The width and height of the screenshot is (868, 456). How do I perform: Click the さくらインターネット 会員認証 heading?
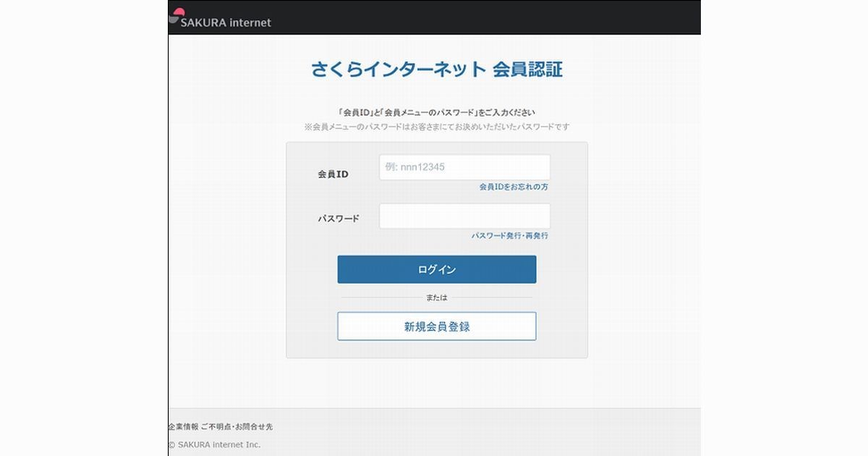[x=437, y=69]
